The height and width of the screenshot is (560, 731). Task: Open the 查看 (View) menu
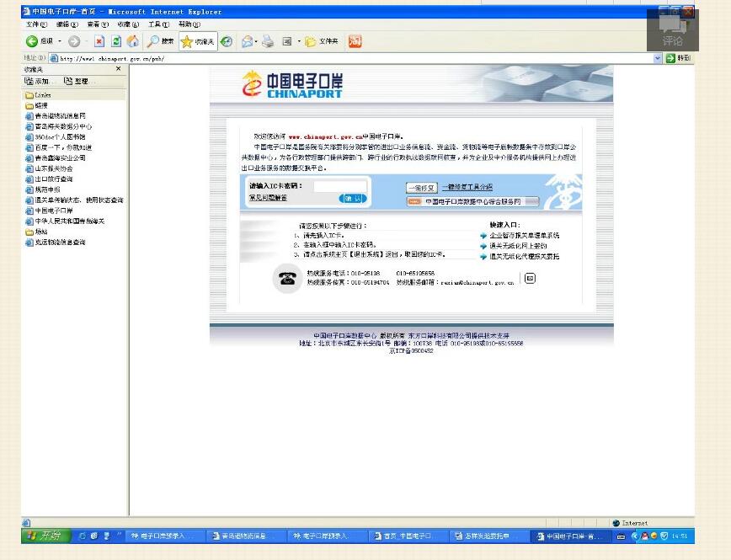tap(98, 24)
